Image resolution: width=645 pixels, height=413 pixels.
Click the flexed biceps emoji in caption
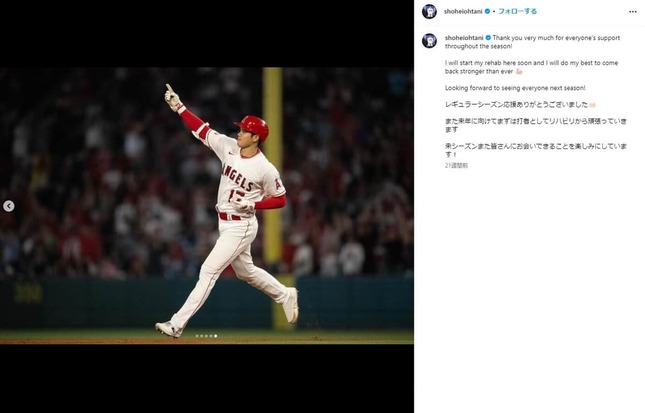pos(519,72)
